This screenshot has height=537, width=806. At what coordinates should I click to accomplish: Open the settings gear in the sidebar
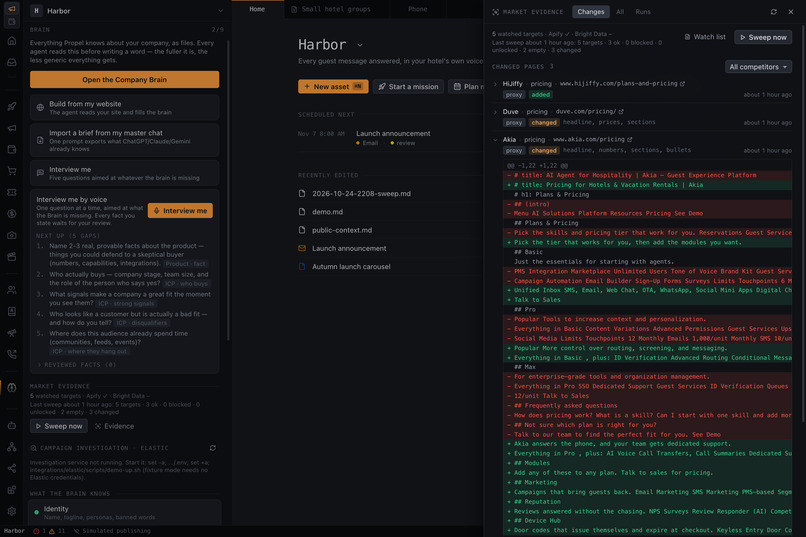click(12, 511)
